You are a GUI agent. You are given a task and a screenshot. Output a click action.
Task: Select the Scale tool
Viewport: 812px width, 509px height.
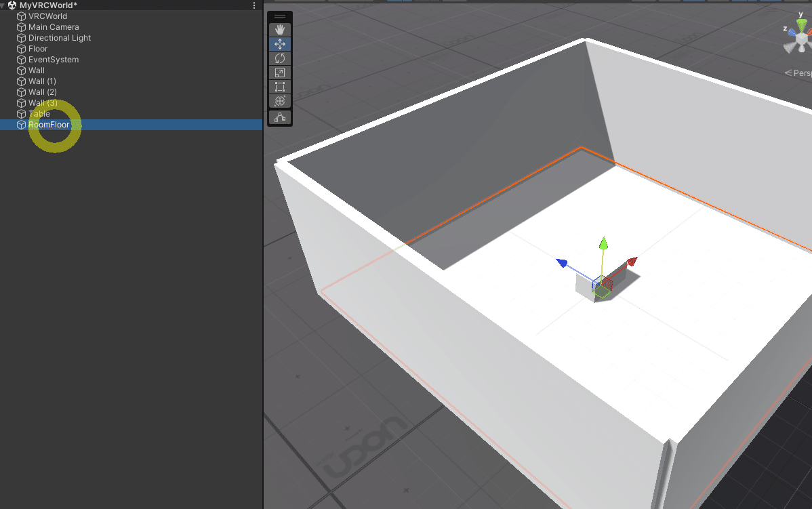(280, 73)
